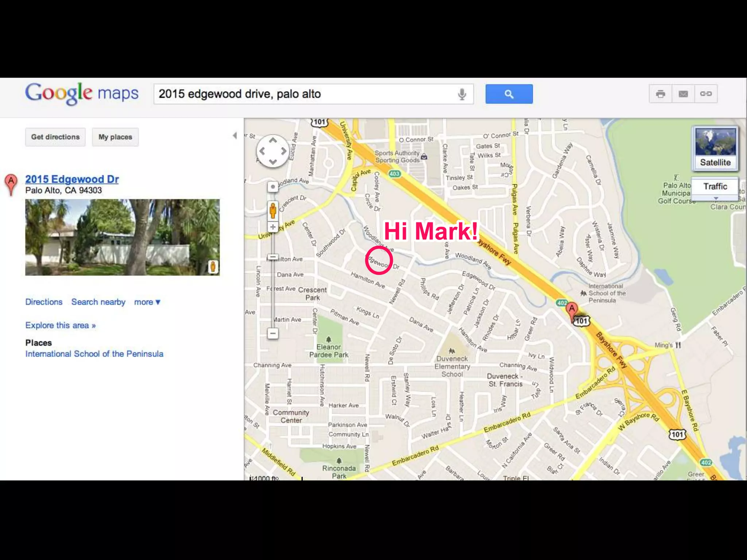Click the zoom out minus button
Viewport: 747px width, 560px height.
(x=273, y=333)
